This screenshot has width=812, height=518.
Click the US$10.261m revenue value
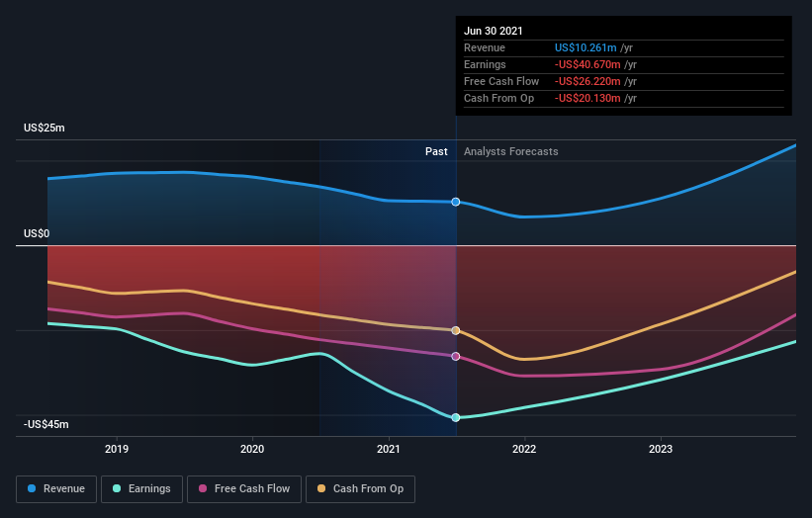(x=586, y=47)
